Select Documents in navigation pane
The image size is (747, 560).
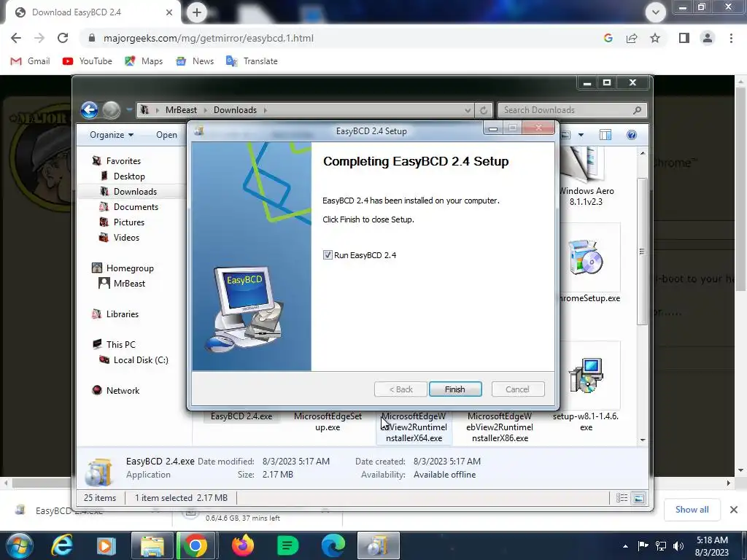pyautogui.click(x=136, y=206)
